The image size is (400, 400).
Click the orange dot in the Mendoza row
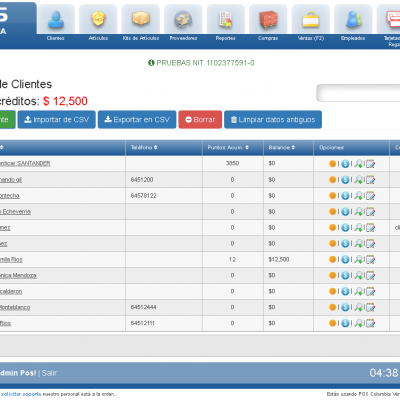[x=332, y=275]
